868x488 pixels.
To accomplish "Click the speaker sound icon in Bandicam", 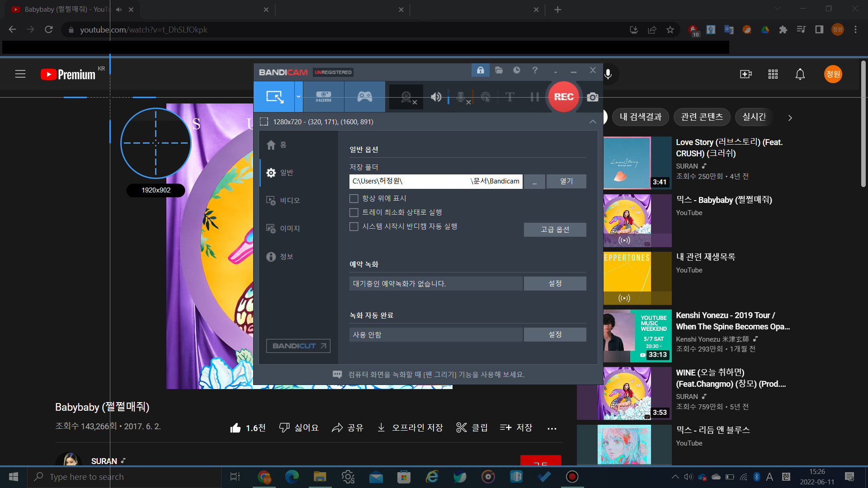I will [x=436, y=97].
